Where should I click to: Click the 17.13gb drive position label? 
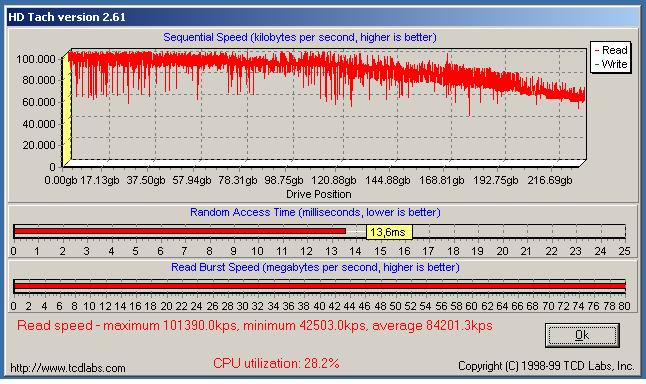(x=100, y=180)
